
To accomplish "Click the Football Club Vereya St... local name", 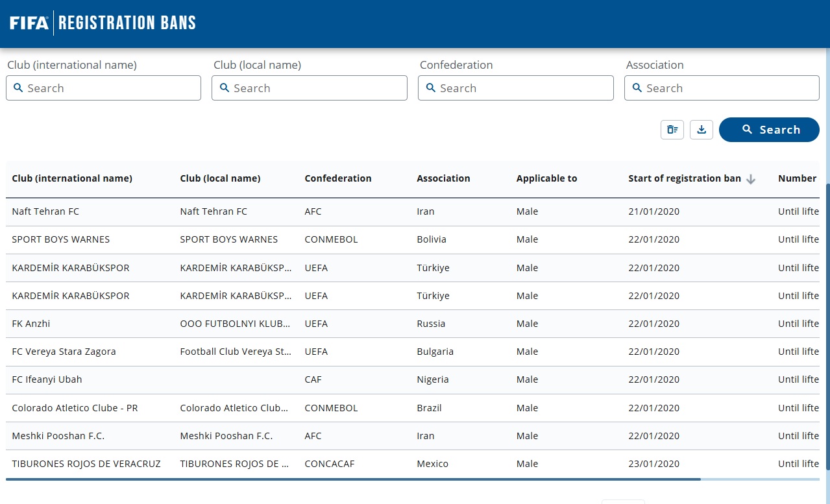I will (x=236, y=352).
